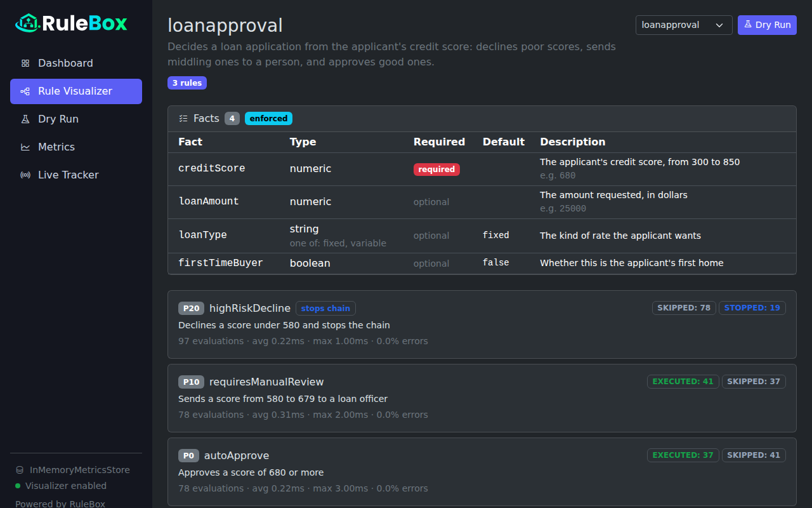Click the RuleBox logo icon

(x=27, y=23)
